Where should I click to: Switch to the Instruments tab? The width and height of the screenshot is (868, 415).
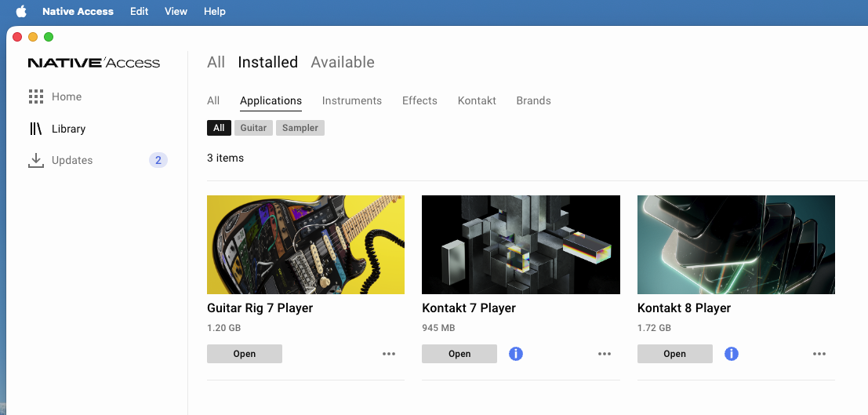[x=352, y=100]
